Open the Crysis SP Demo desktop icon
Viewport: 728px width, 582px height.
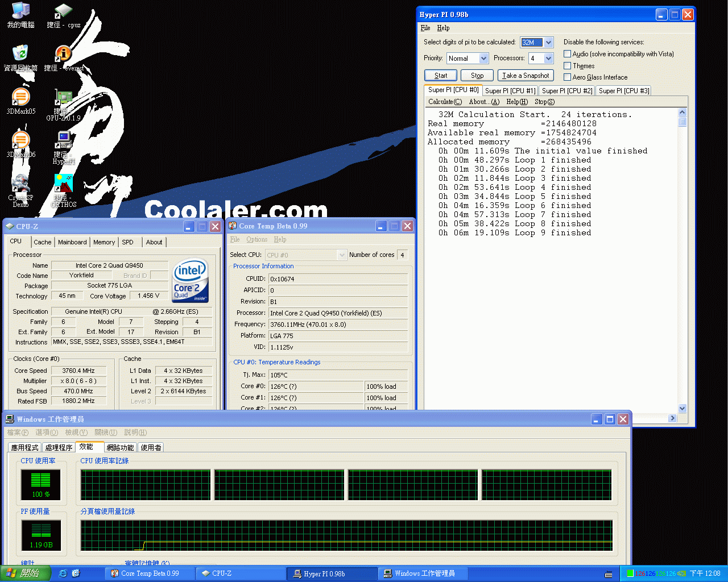[20, 191]
